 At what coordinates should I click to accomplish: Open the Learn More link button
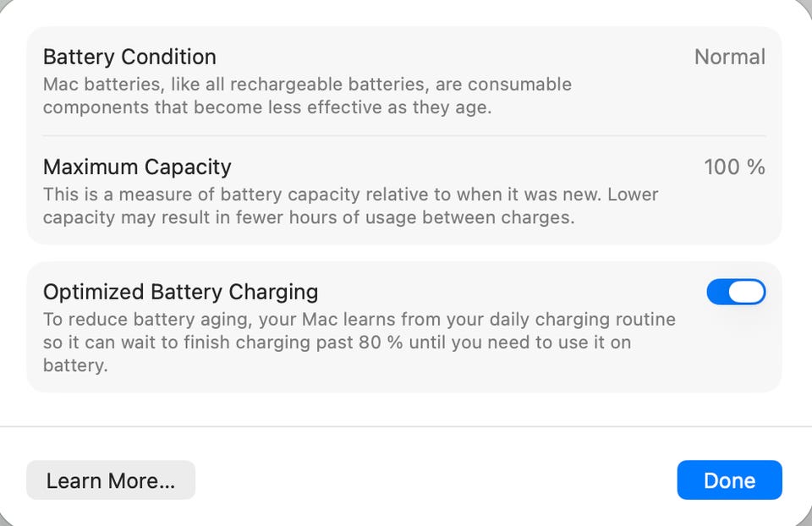[111, 480]
